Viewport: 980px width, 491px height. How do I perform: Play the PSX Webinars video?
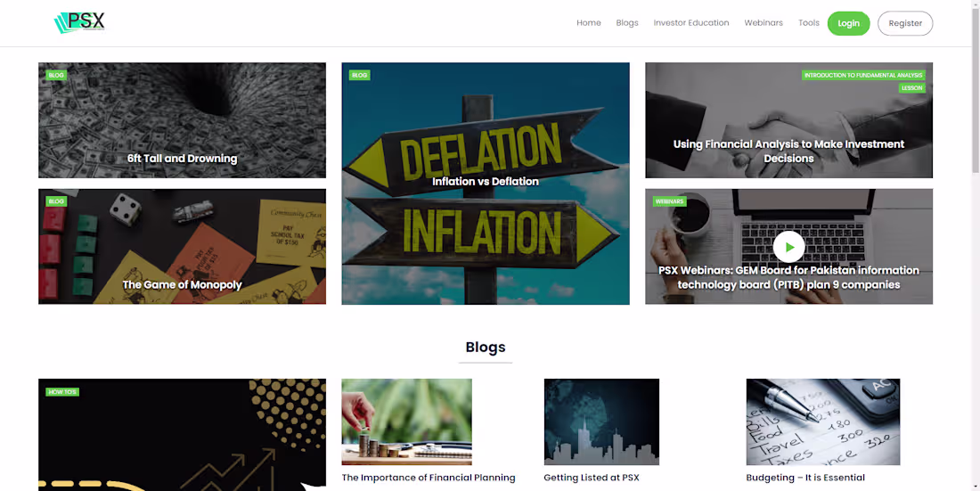[x=788, y=247]
